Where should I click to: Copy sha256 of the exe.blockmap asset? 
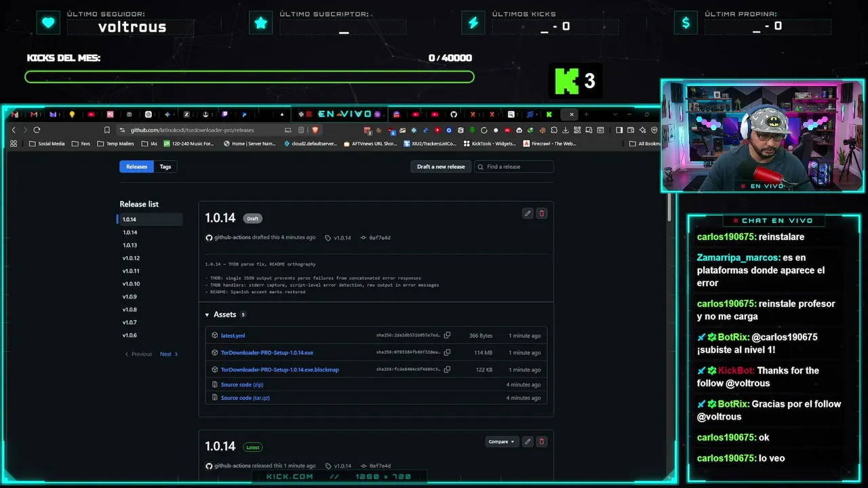[447, 369]
